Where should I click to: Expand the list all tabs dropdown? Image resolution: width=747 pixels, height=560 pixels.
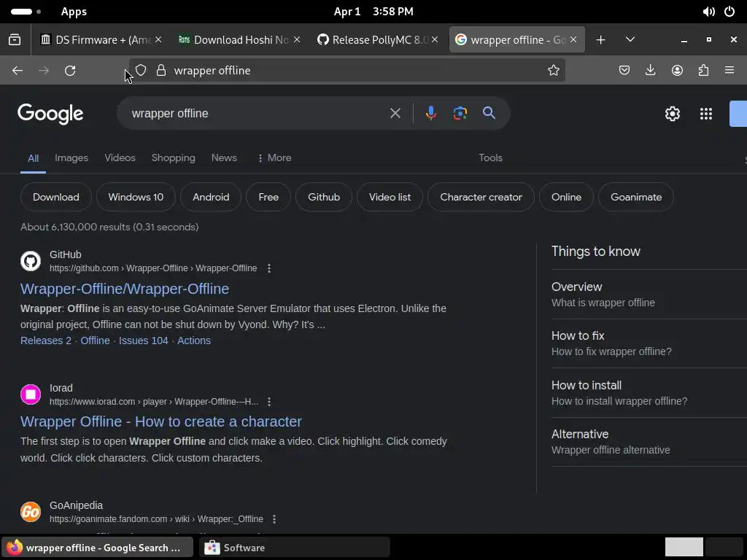tap(630, 40)
